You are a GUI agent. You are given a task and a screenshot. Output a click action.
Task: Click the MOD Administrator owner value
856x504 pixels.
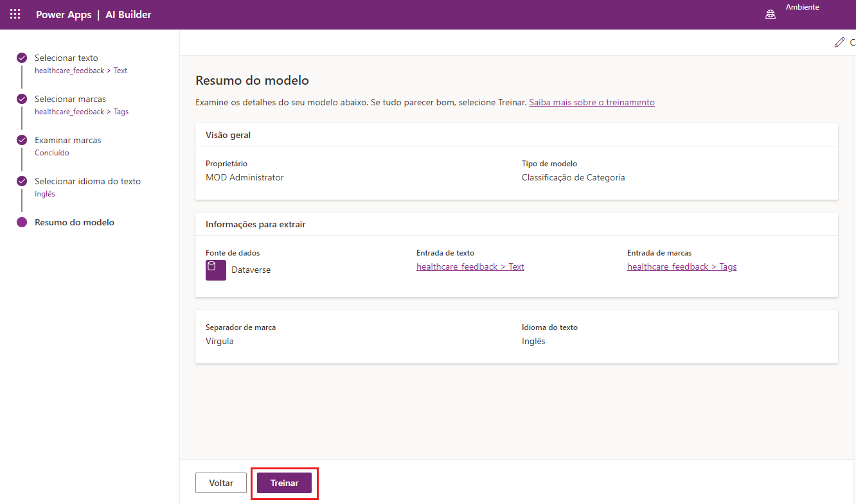244,177
